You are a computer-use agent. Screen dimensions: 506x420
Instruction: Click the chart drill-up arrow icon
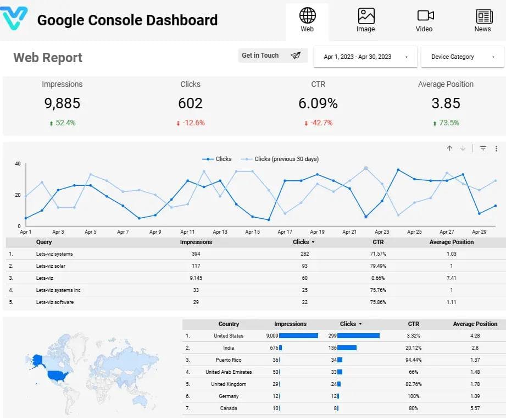449,148
